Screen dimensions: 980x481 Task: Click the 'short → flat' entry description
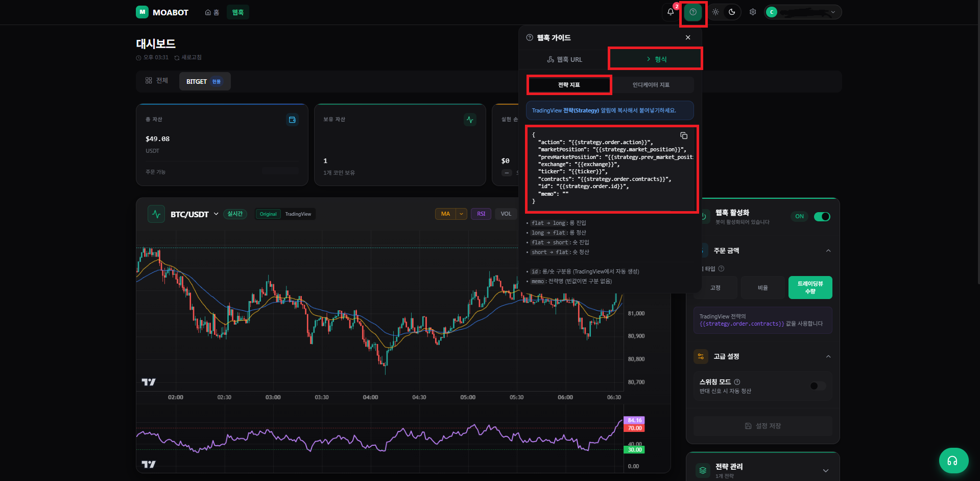[560, 252]
